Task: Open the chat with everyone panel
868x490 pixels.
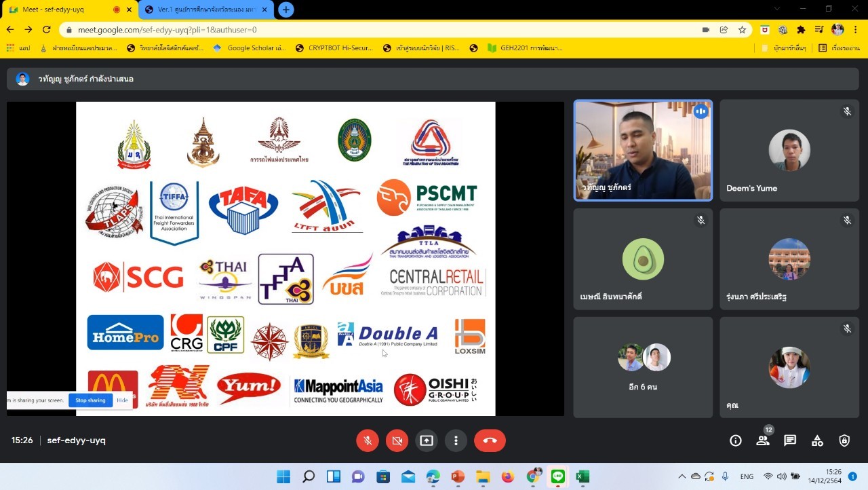Action: click(x=789, y=440)
